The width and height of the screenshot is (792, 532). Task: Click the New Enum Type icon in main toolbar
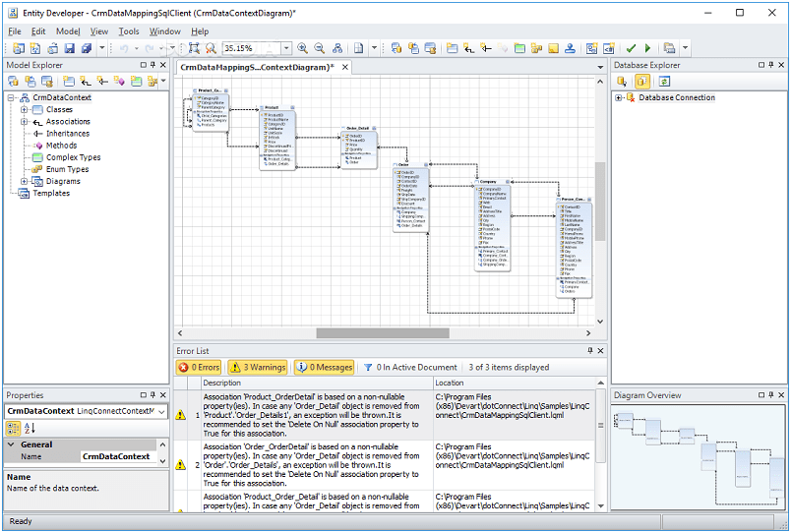click(536, 48)
